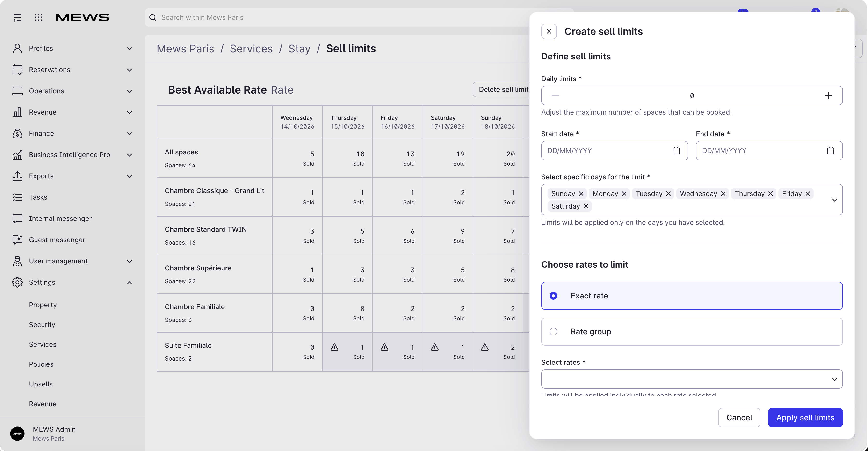Increase daily limits with plus button

tap(829, 95)
